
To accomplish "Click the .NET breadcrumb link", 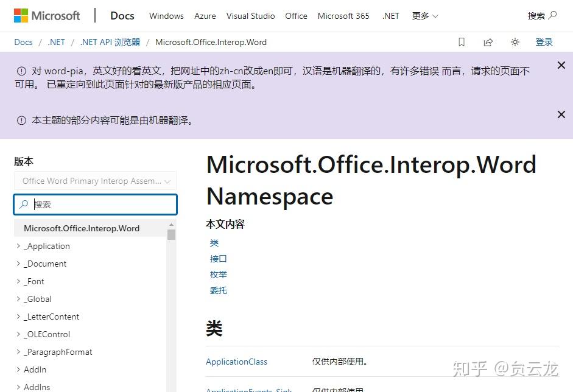I will point(55,41).
